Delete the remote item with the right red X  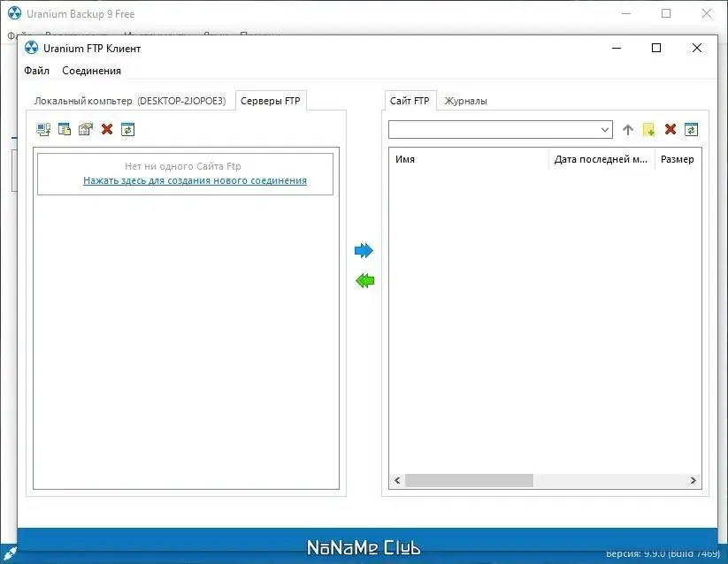[x=670, y=129]
